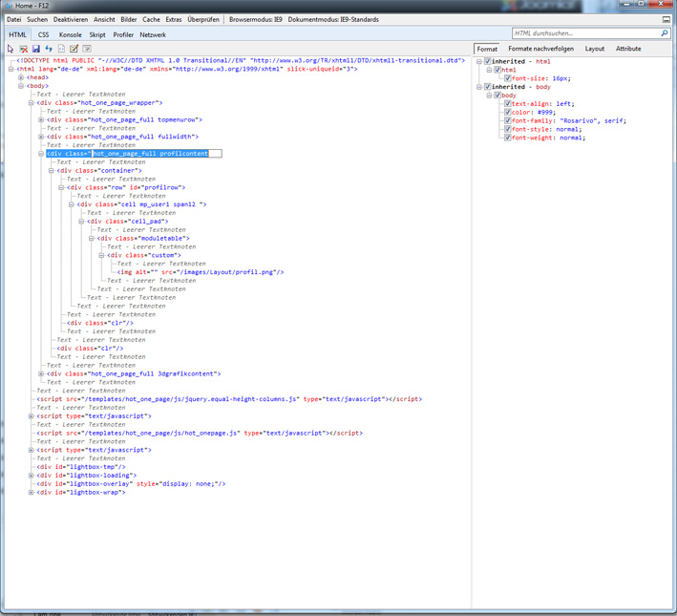Select the jquery.equal-height-columns.js script line

(229, 399)
